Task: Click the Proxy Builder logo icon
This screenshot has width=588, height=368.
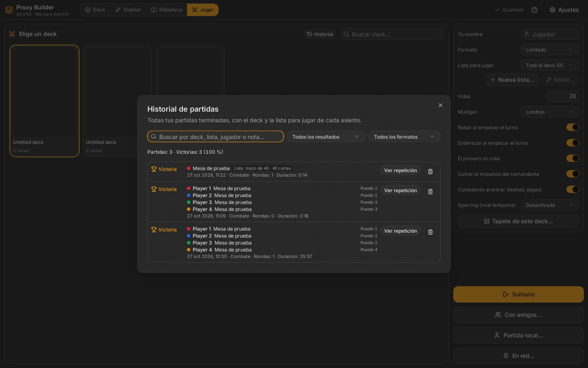Action: 9,10
